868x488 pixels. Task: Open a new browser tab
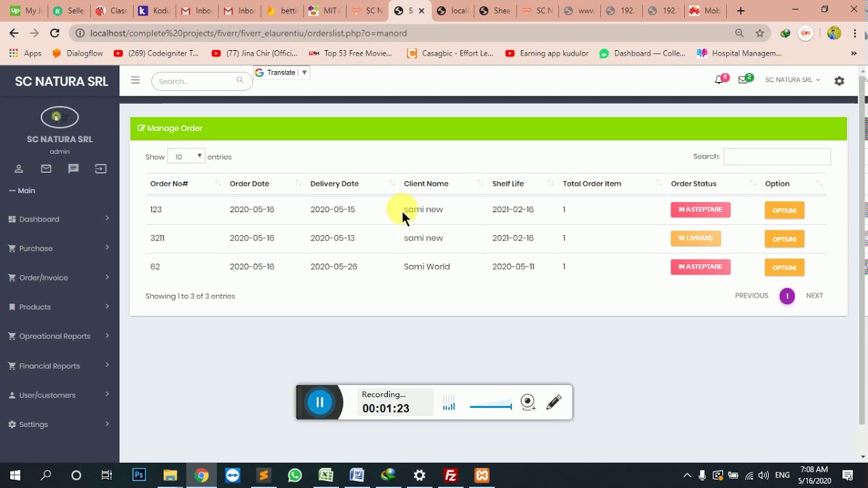pyautogui.click(x=741, y=10)
